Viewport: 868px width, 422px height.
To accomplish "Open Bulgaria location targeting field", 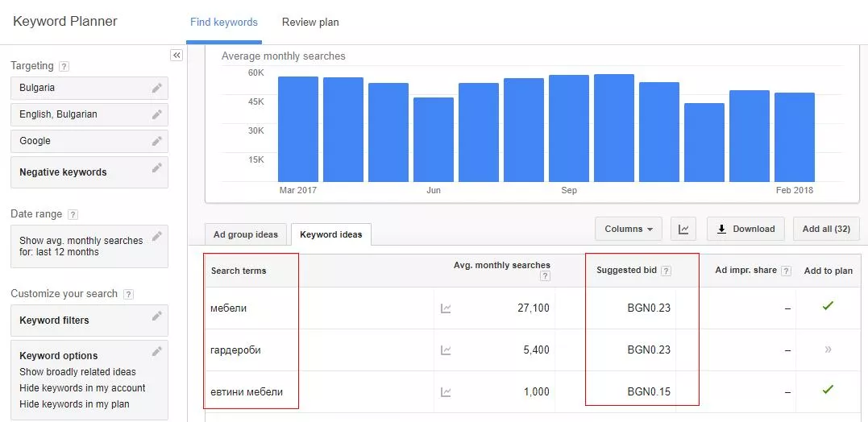I will tap(89, 88).
